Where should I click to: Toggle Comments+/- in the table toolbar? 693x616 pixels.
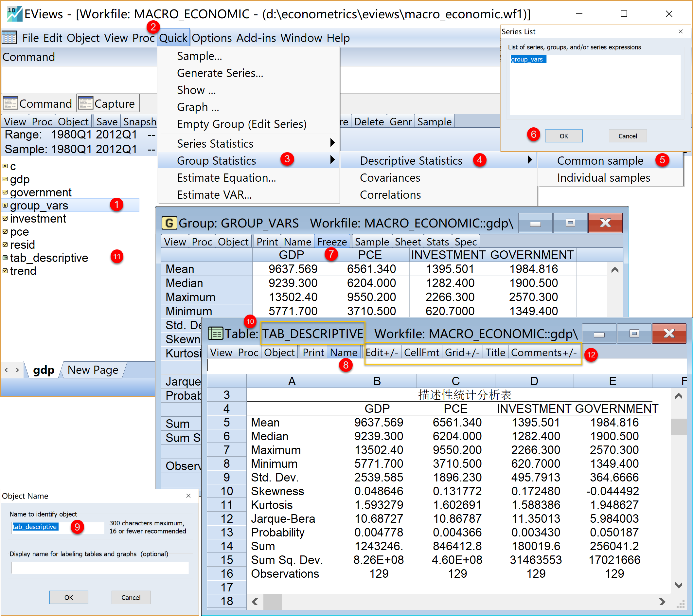pyautogui.click(x=544, y=353)
